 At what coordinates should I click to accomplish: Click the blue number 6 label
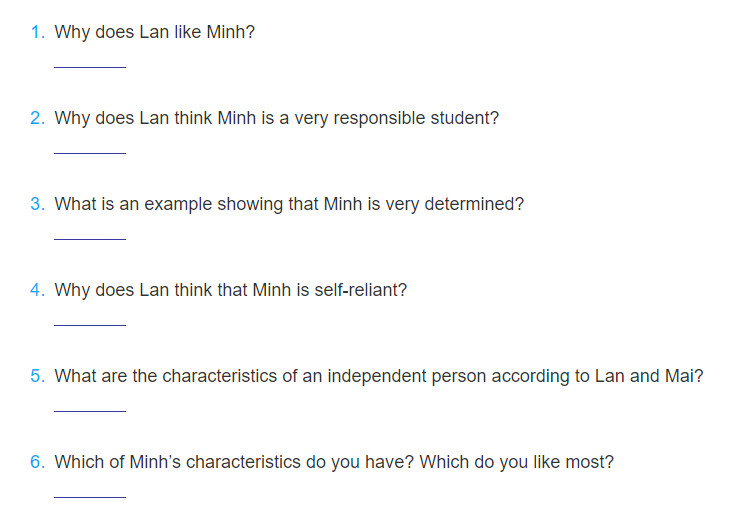coord(37,462)
